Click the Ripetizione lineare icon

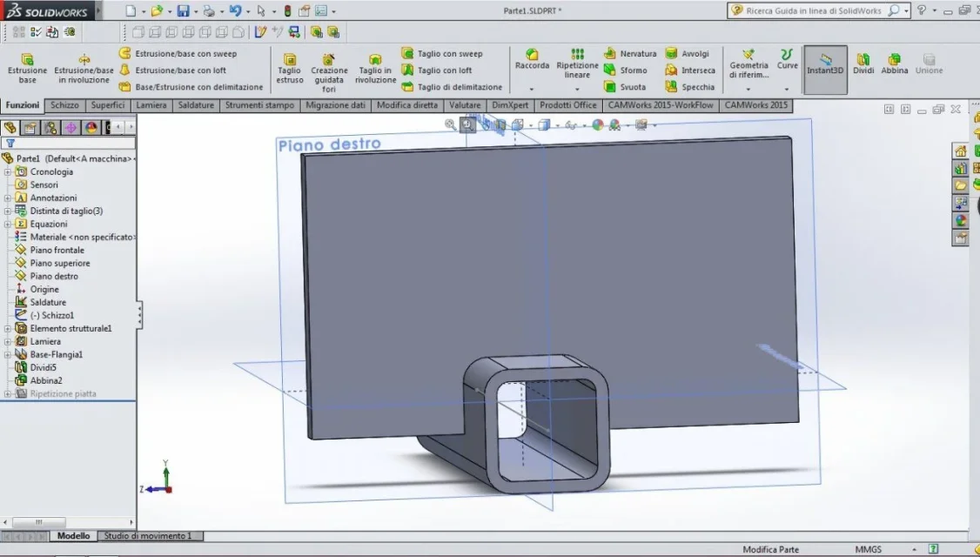coord(578,54)
